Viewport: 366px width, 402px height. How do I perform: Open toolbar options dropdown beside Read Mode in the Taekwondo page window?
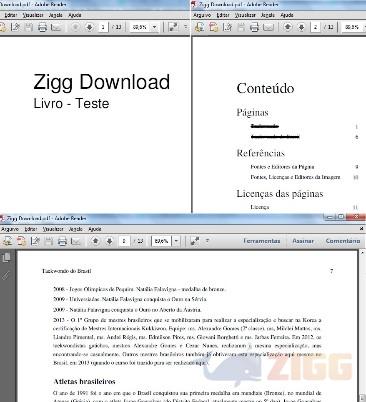207,241
